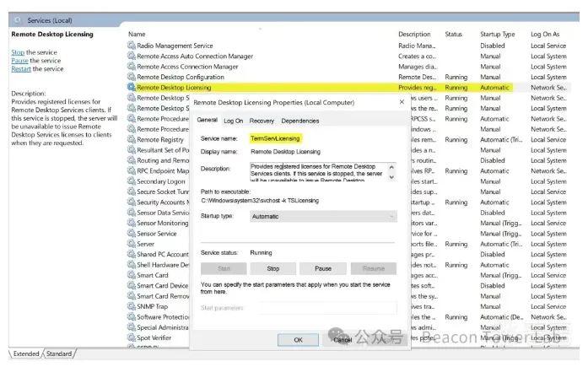The height and width of the screenshot is (367, 588).
Task: Click the Stop the service link
Action: click(x=18, y=52)
